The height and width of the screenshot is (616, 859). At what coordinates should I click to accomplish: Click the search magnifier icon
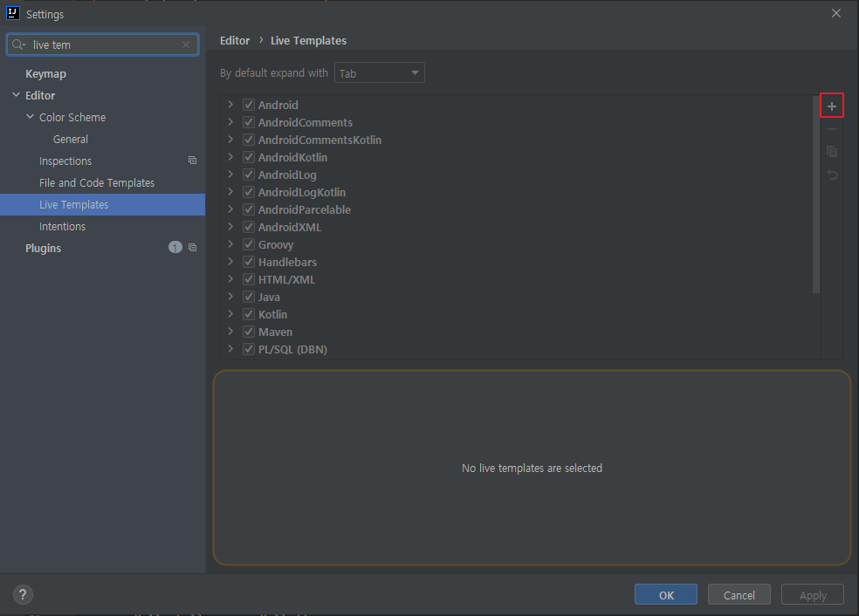(18, 44)
